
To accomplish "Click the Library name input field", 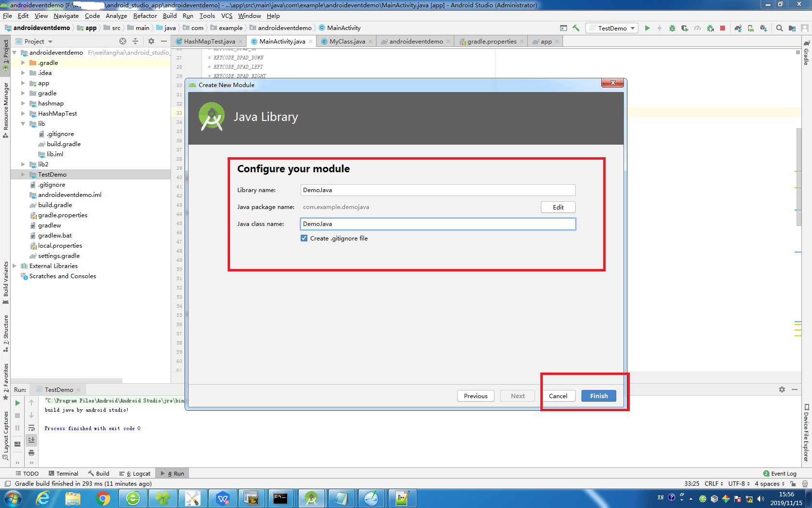I will (438, 190).
